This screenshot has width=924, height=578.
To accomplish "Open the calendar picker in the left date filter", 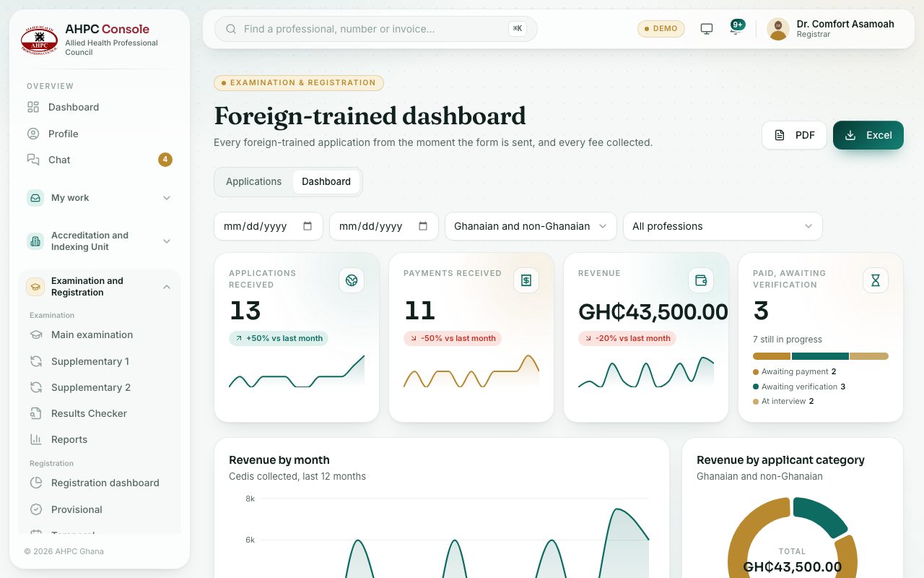I will pyautogui.click(x=308, y=226).
